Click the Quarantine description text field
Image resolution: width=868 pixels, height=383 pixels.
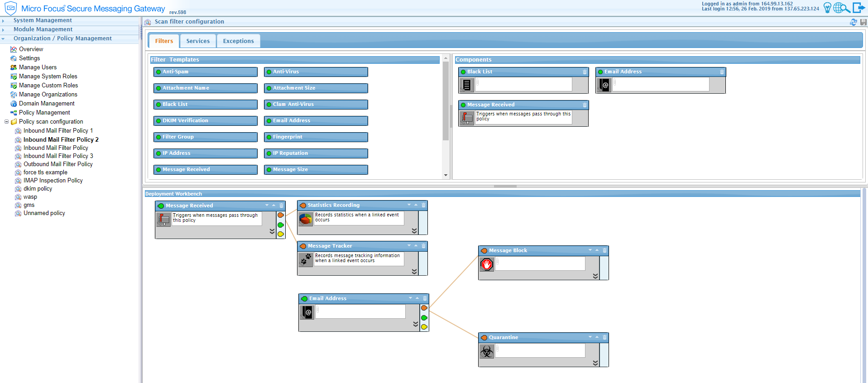pos(540,350)
